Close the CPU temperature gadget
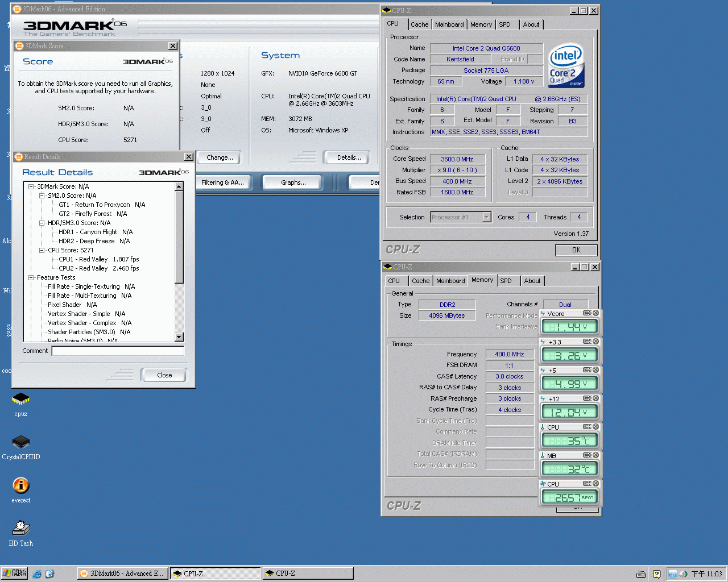 595,427
